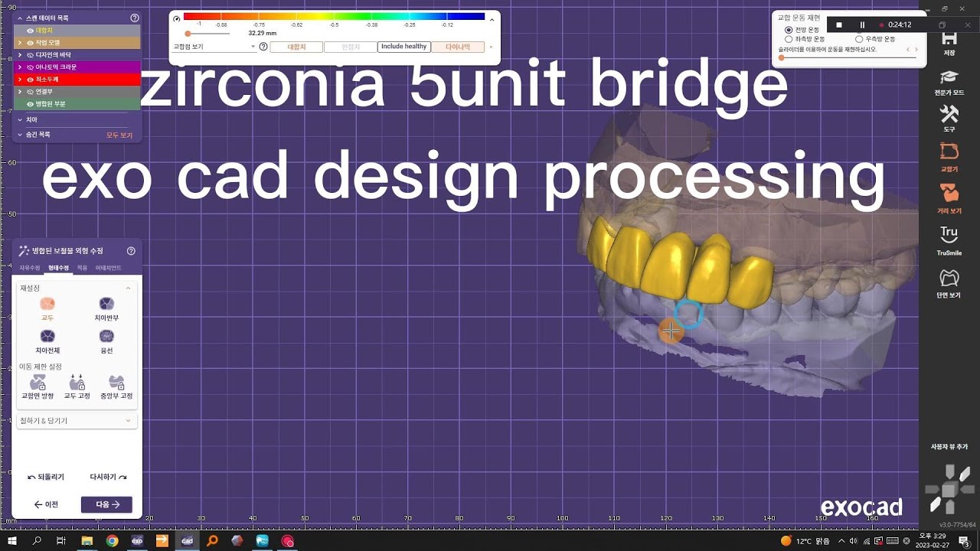Toggle visibility of 대합치 layer
Viewport: 980px width, 551px height.
[x=31, y=31]
